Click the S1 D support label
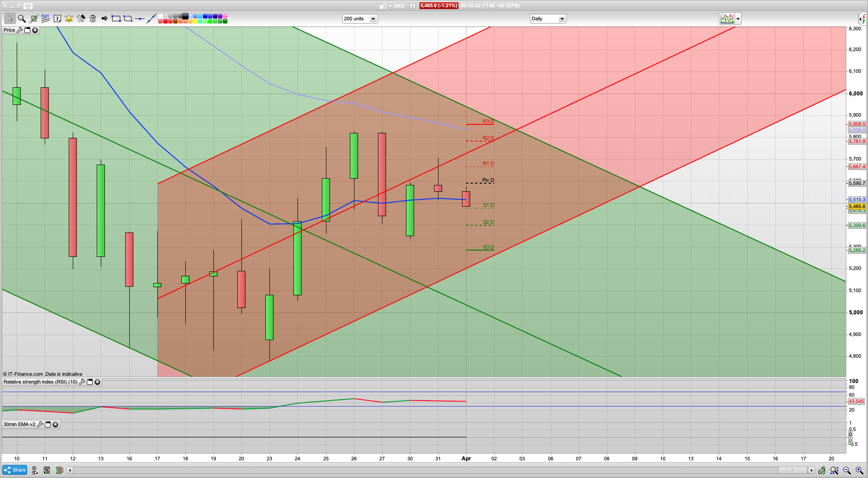This screenshot has height=478, width=868. [x=489, y=205]
